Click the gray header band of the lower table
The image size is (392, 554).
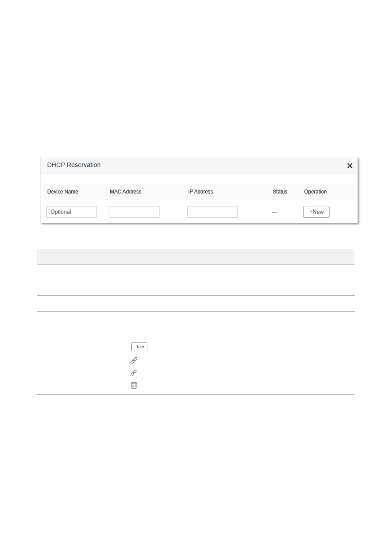tap(196, 257)
